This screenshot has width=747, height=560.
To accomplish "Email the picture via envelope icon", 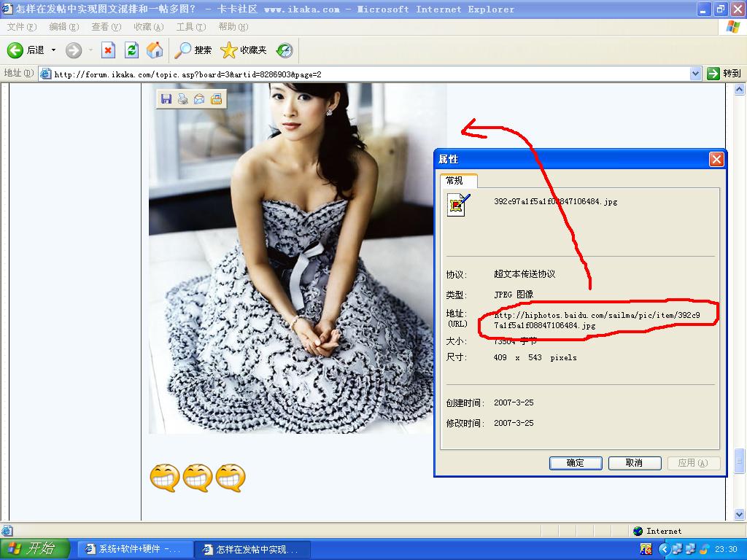I will pos(199,98).
